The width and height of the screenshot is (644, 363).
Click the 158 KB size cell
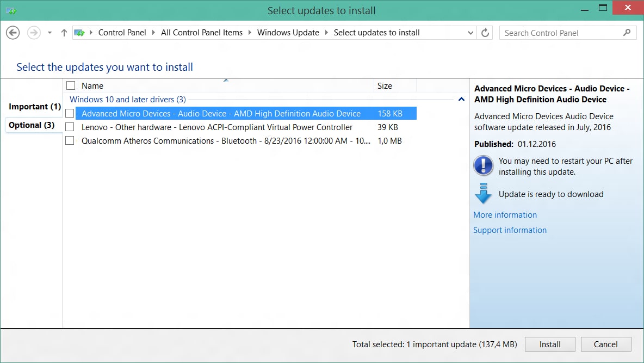pyautogui.click(x=390, y=113)
